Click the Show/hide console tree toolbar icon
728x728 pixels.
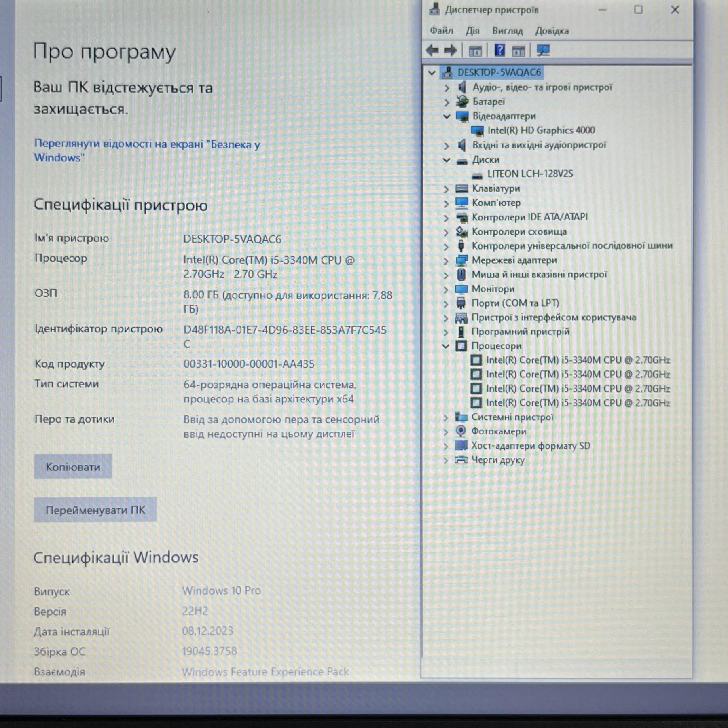475,51
